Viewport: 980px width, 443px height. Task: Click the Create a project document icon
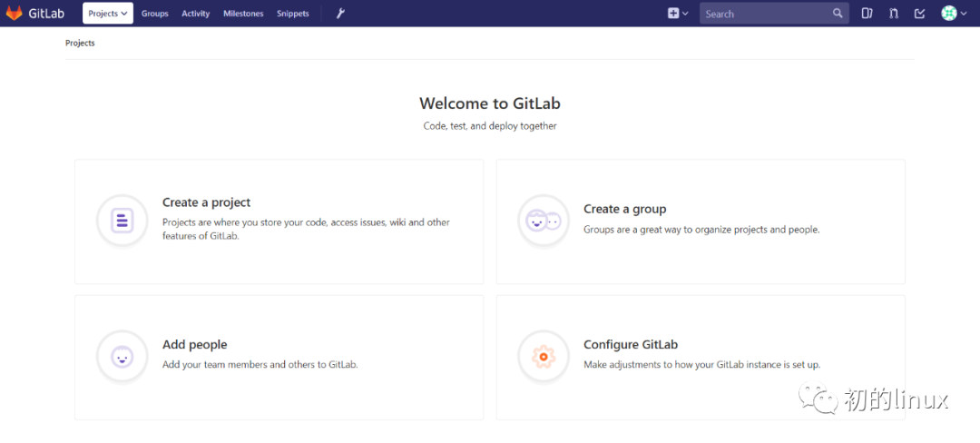coord(122,221)
